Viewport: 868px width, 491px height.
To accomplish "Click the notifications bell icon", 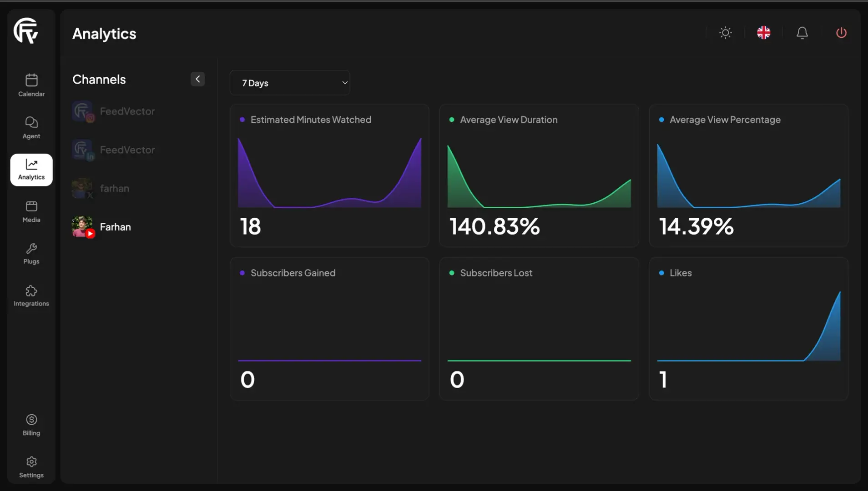I will [802, 33].
